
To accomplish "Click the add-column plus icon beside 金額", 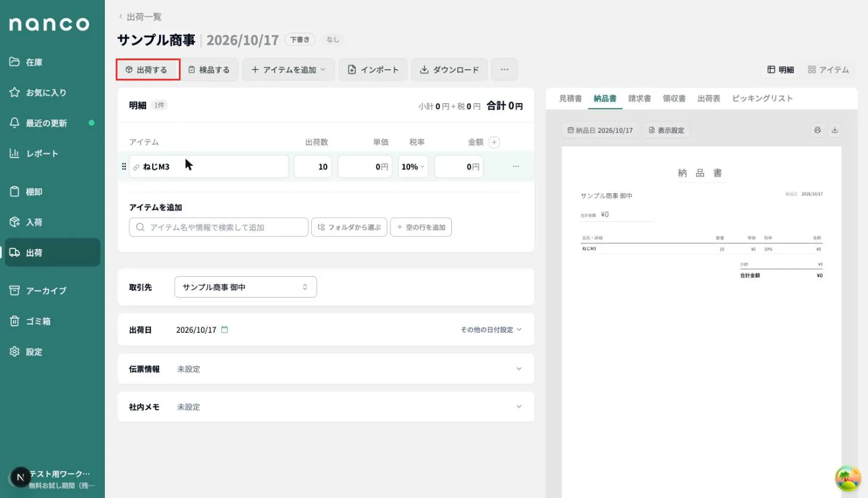I will click(x=494, y=142).
